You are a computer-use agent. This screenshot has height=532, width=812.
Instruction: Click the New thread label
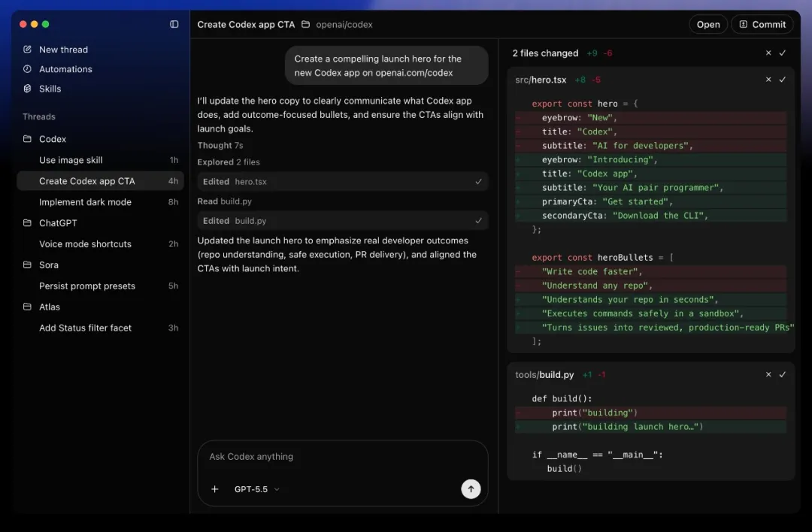(63, 49)
